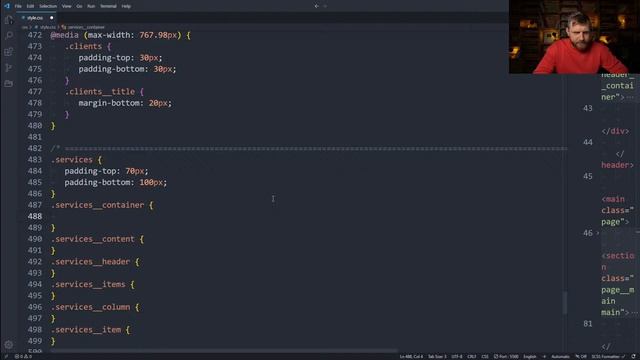Click line number 81 in right editor
Screen dimensions: 640x360
click(x=587, y=324)
